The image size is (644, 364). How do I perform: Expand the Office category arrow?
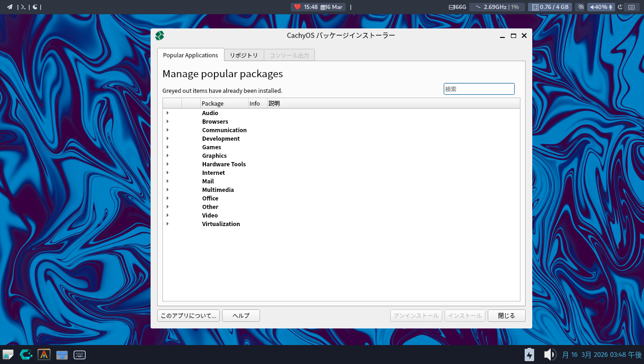click(x=168, y=198)
